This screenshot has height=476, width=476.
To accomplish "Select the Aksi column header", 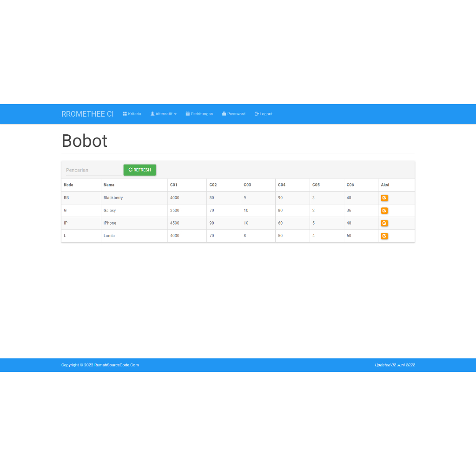I will point(397,185).
